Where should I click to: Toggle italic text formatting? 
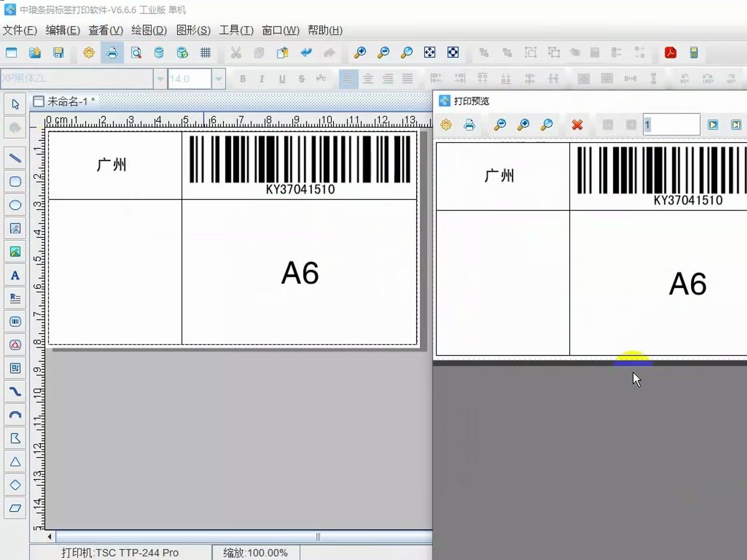pos(262,79)
